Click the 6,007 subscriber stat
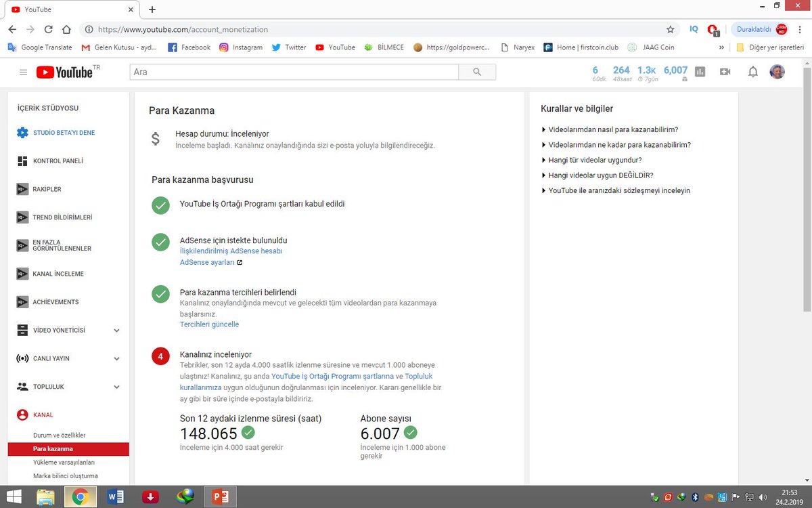The image size is (812, 508). (675, 72)
